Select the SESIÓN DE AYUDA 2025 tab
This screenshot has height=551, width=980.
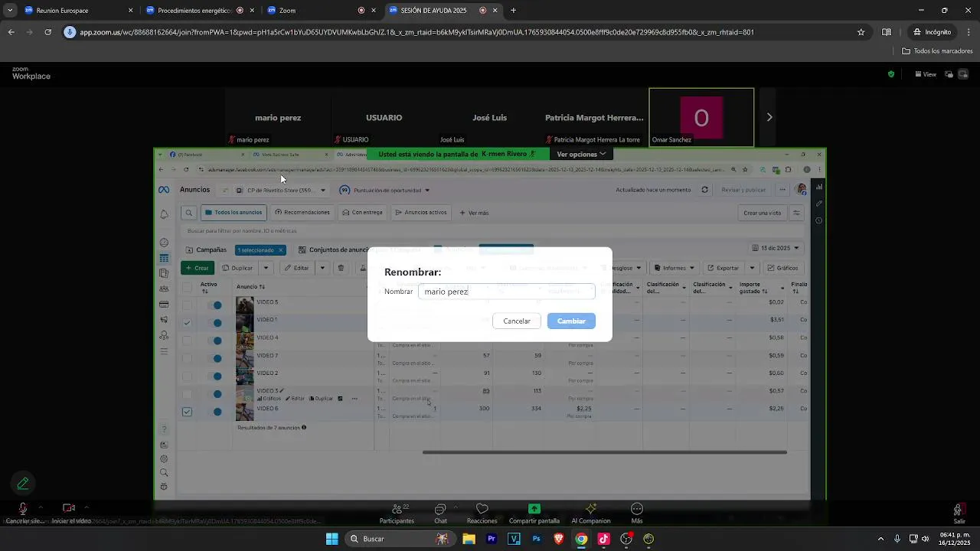tap(443, 11)
